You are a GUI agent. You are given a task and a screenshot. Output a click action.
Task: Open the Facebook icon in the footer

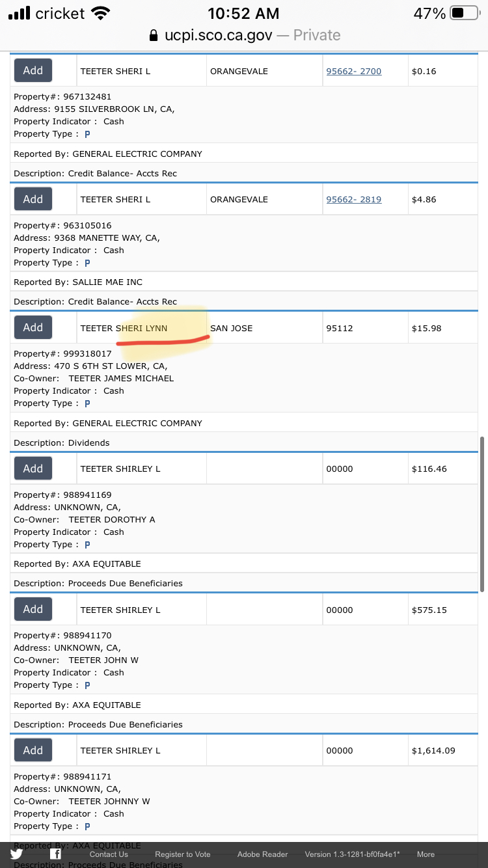click(x=56, y=854)
